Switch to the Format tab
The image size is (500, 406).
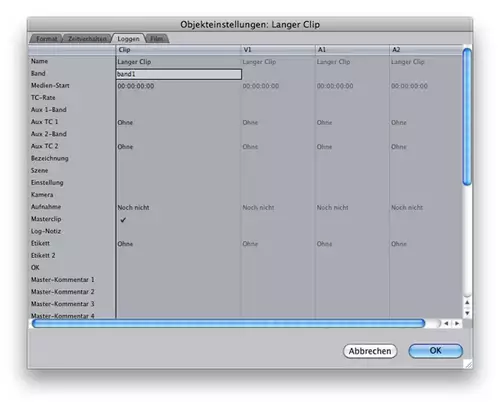(46, 39)
